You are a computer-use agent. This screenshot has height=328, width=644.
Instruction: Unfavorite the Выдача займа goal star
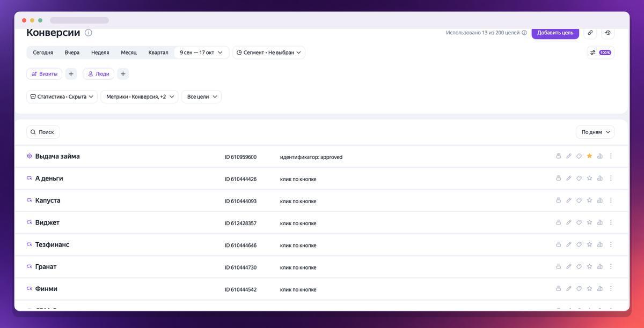click(x=589, y=156)
